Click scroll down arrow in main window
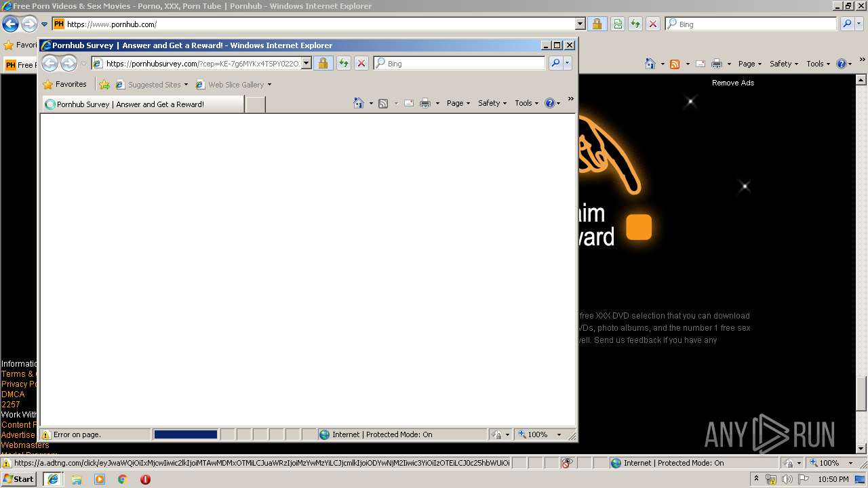This screenshot has width=868, height=488. (x=862, y=449)
